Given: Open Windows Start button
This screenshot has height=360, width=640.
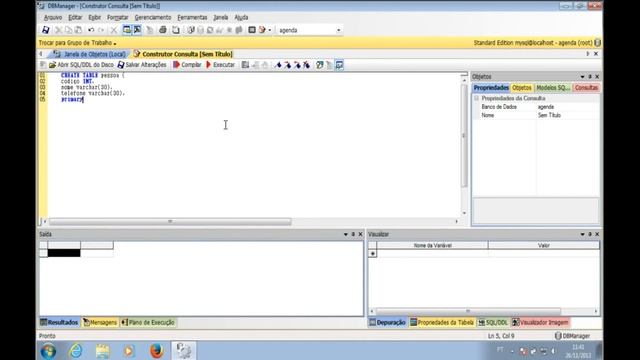Looking at the screenshot, I should 48,351.
